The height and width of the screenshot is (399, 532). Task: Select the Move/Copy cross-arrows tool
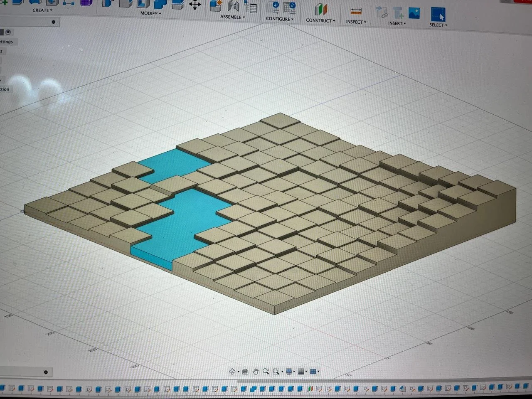[x=195, y=5]
